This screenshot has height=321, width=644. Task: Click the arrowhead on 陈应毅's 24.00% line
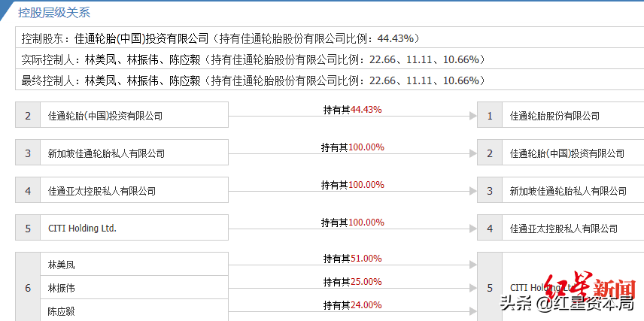click(x=472, y=310)
